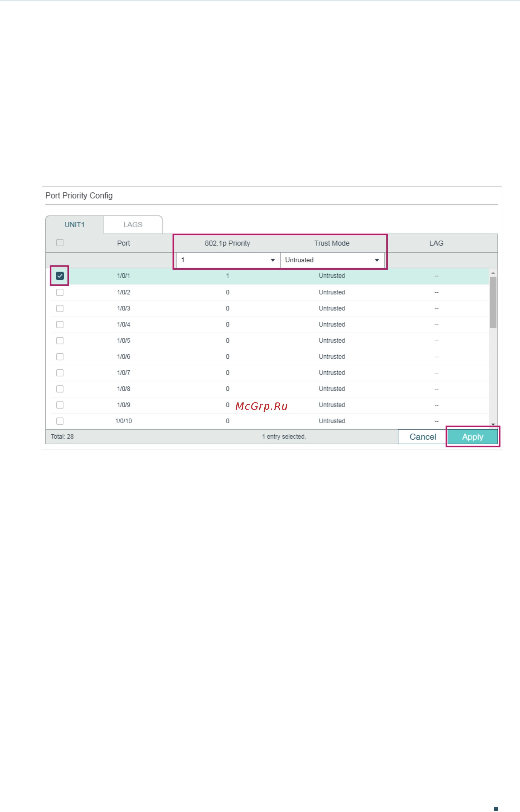Select the 1/0/2 port cell

pos(124,292)
